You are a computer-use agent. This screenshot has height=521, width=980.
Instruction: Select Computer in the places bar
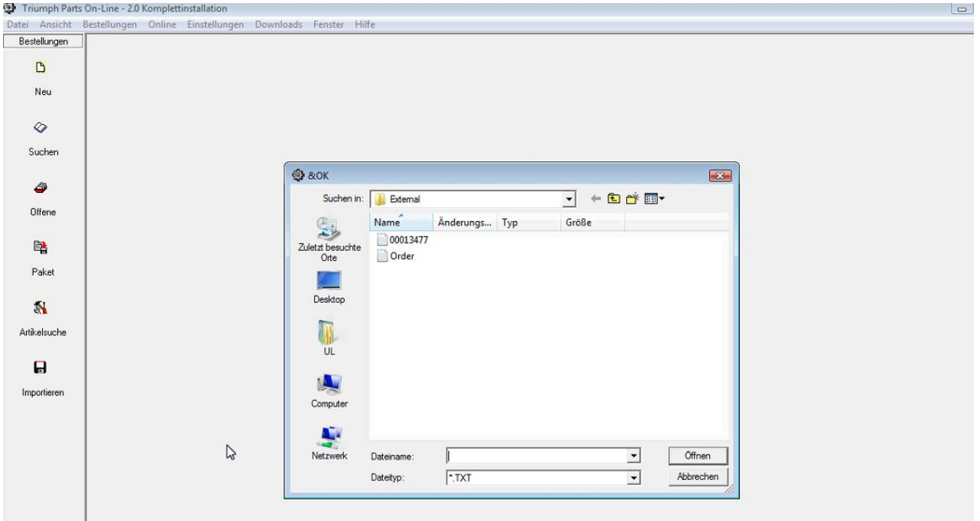coord(329,391)
